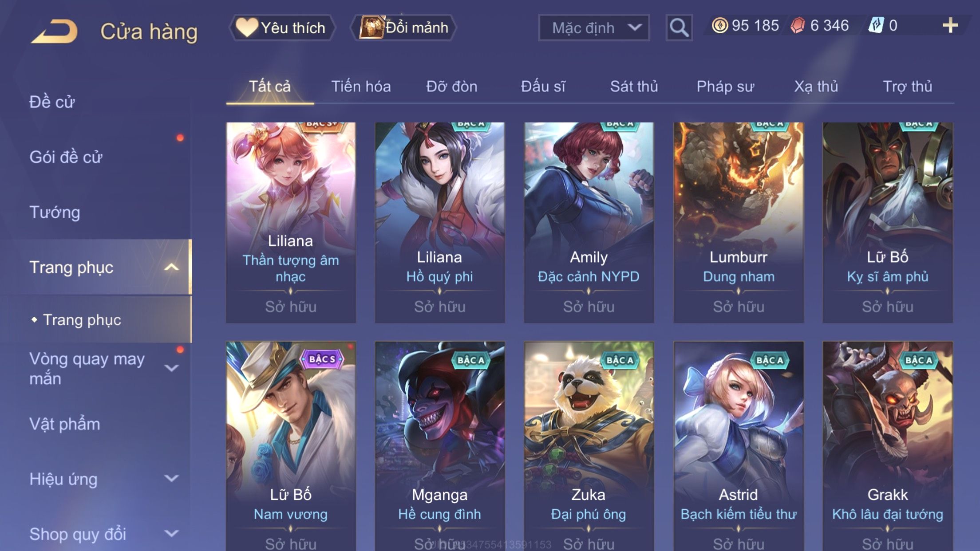The width and height of the screenshot is (980, 551).
Task: Switch to the Pháp sư tab
Action: [x=725, y=86]
